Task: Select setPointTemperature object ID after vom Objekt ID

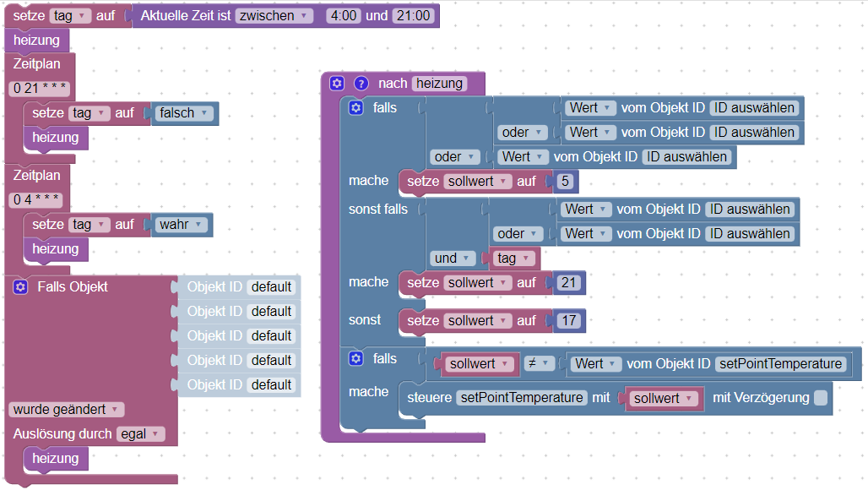Action: (x=780, y=364)
